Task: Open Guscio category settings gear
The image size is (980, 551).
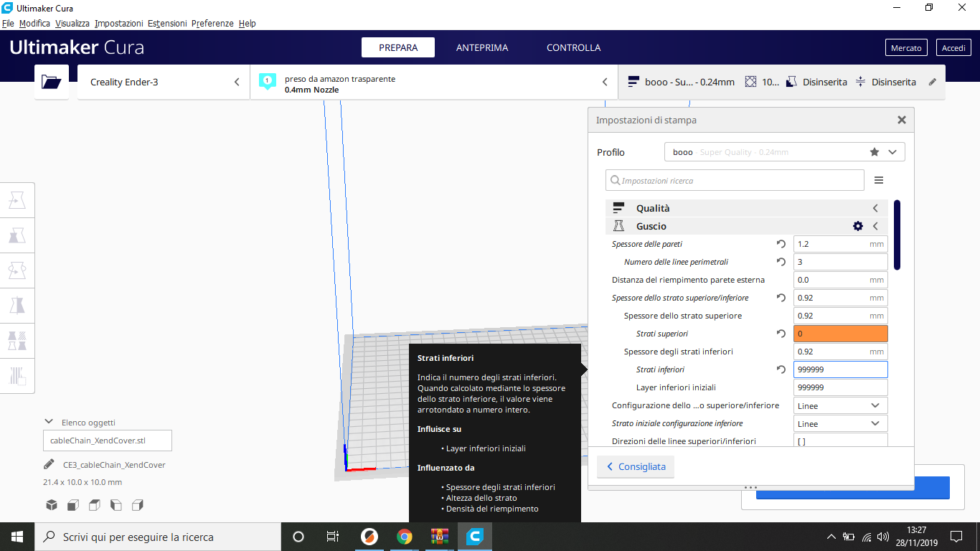Action: pos(858,226)
